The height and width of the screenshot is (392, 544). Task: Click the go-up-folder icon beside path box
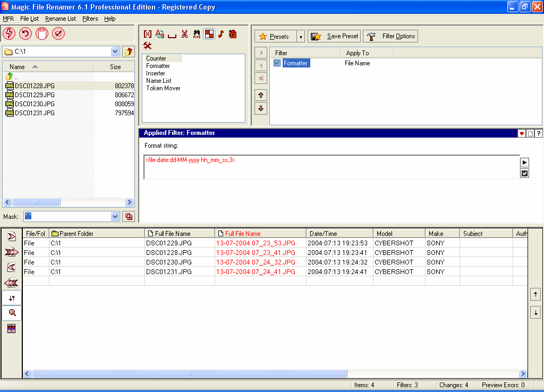point(128,52)
